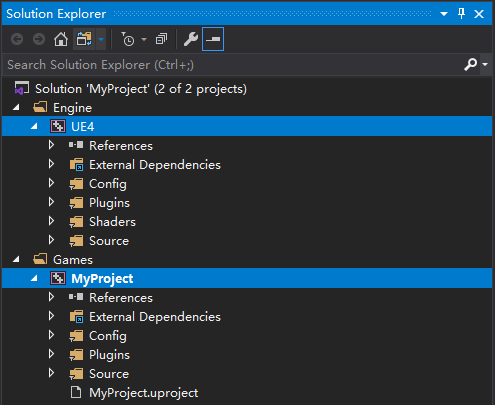Click the Pending Changes Filter clock icon
This screenshot has width=495, height=405.
(x=128, y=39)
